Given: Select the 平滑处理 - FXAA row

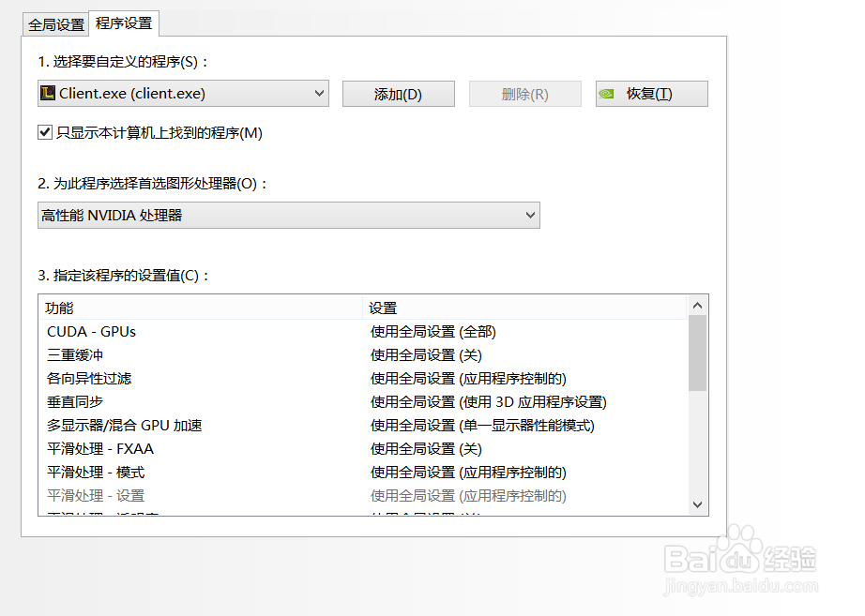Looking at the screenshot, I should tap(363, 449).
